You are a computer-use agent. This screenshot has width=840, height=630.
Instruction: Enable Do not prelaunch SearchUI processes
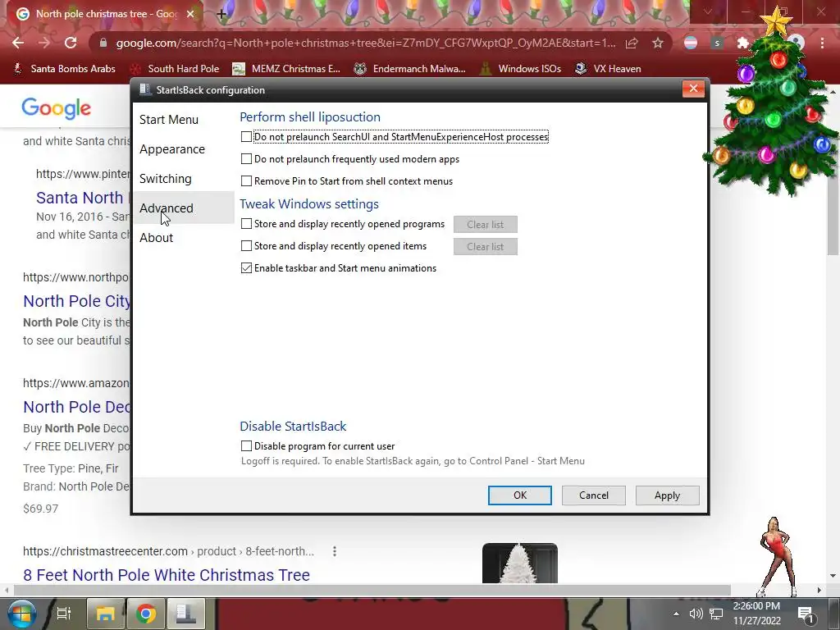click(246, 137)
